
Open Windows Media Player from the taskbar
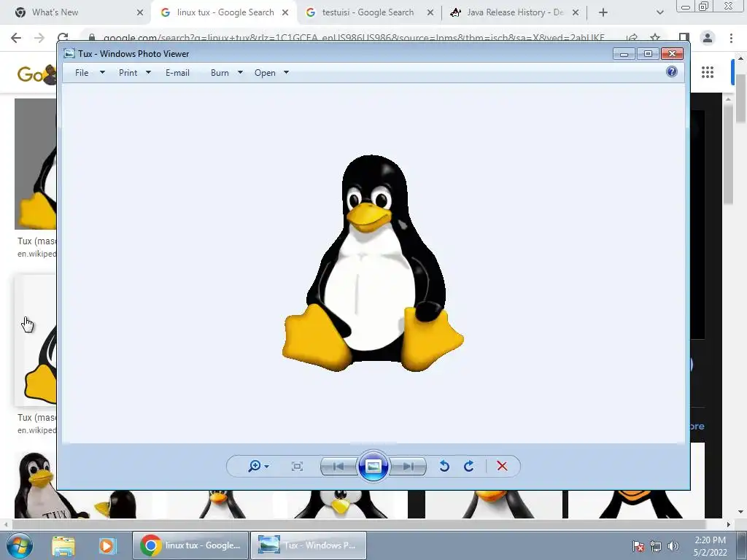107,545
